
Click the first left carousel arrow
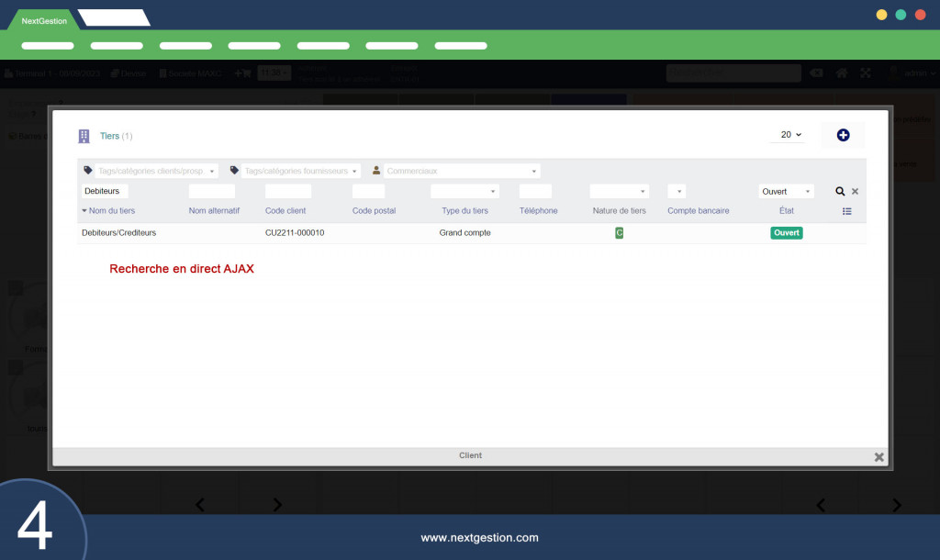tap(200, 505)
